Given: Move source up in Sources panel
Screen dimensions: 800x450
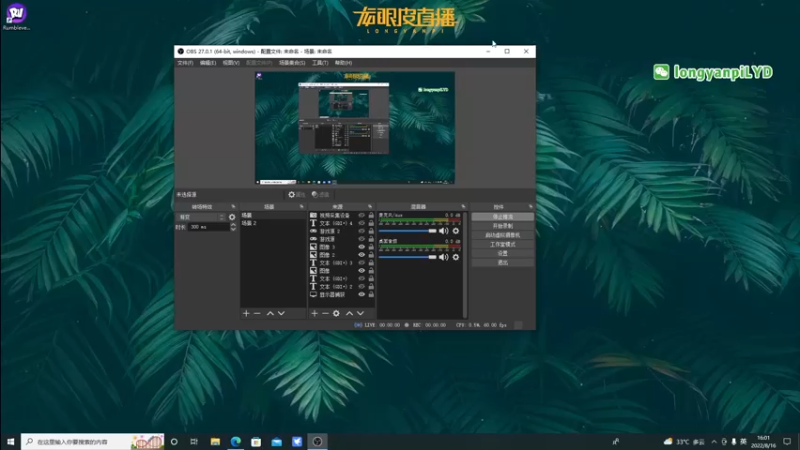Looking at the screenshot, I should (x=349, y=313).
